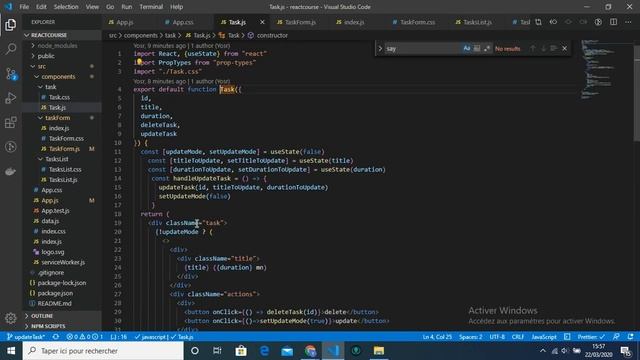This screenshot has width=640, height=360.
Task: Expand the public folder
Action: click(46, 56)
